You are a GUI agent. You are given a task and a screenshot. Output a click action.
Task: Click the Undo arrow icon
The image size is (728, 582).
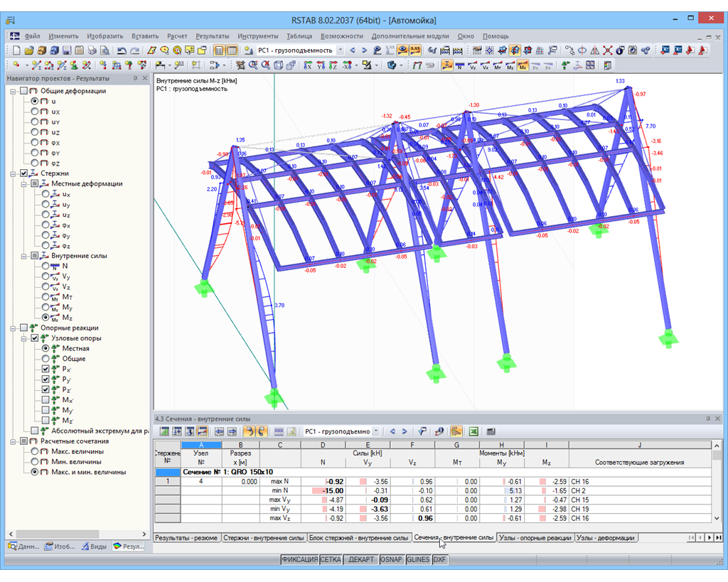pos(122,50)
